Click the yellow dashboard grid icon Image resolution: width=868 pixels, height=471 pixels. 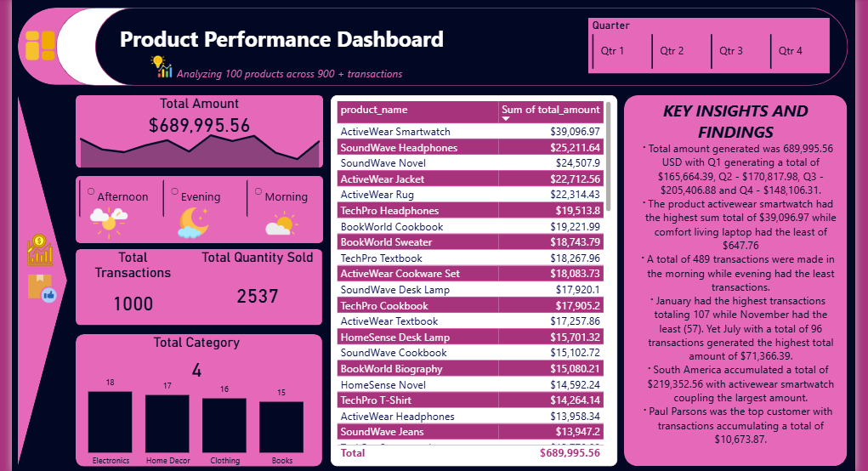click(41, 45)
